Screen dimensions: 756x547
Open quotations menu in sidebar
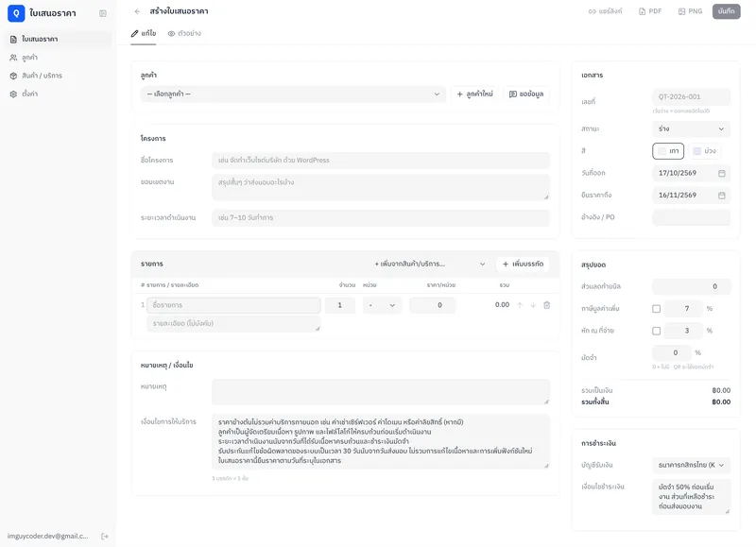59,39
